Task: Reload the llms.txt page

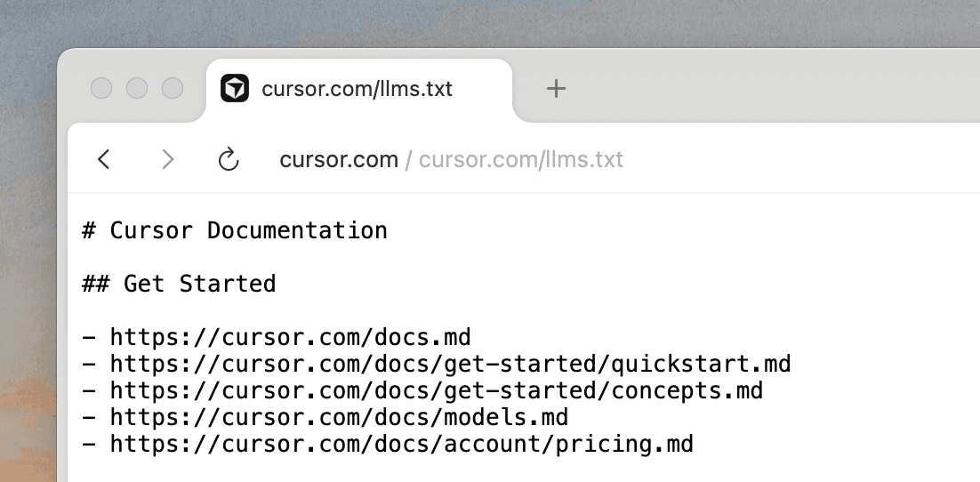Action: click(x=229, y=159)
